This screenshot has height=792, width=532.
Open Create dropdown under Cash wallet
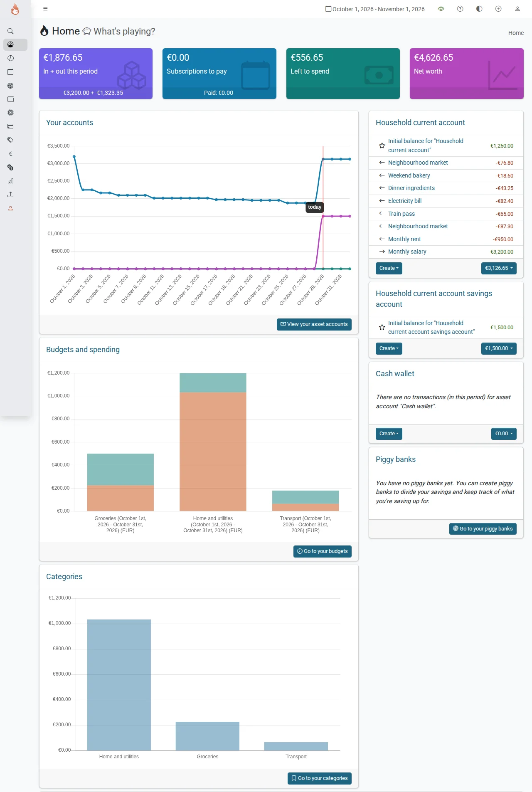(x=389, y=434)
